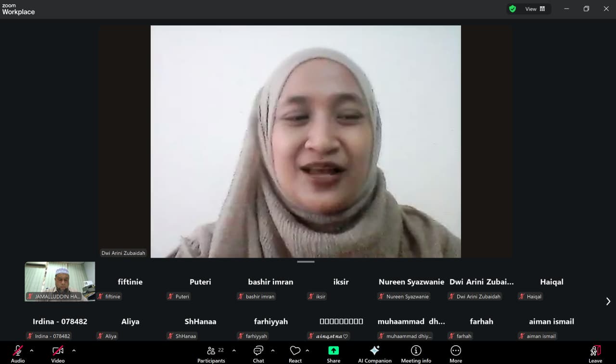
Task: Click muted mic icon beside bashir imran
Action: [241, 297]
